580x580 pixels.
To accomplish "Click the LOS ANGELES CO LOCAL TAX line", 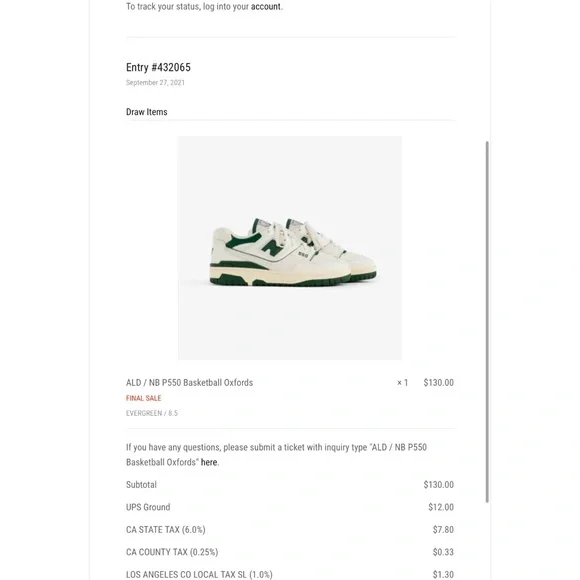I will 199,574.
